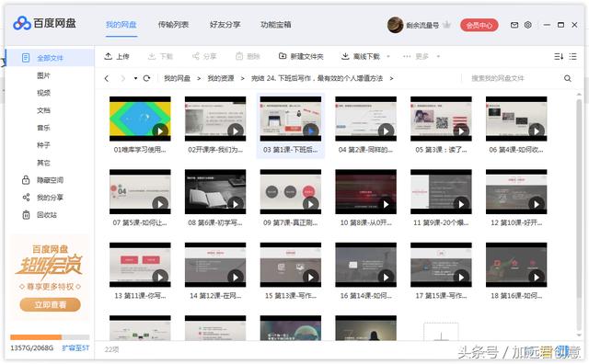The image size is (589, 364).
Task: Toggle the sort order icon
Action: 559,56
